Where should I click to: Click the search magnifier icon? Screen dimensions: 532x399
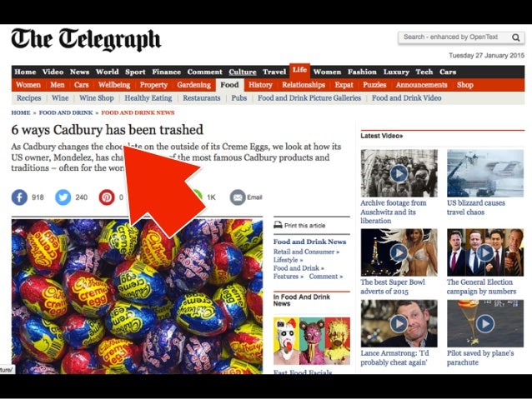(x=515, y=37)
